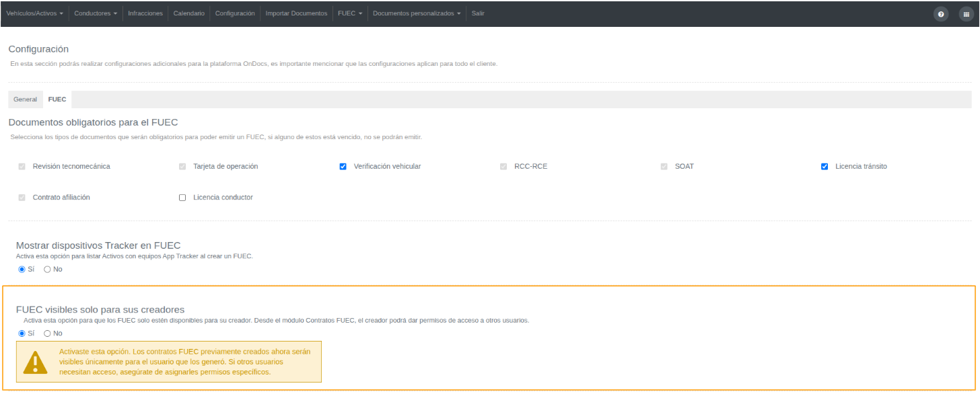
Task: Select No for Mostrar dispositivos Tracker
Action: 47,270
